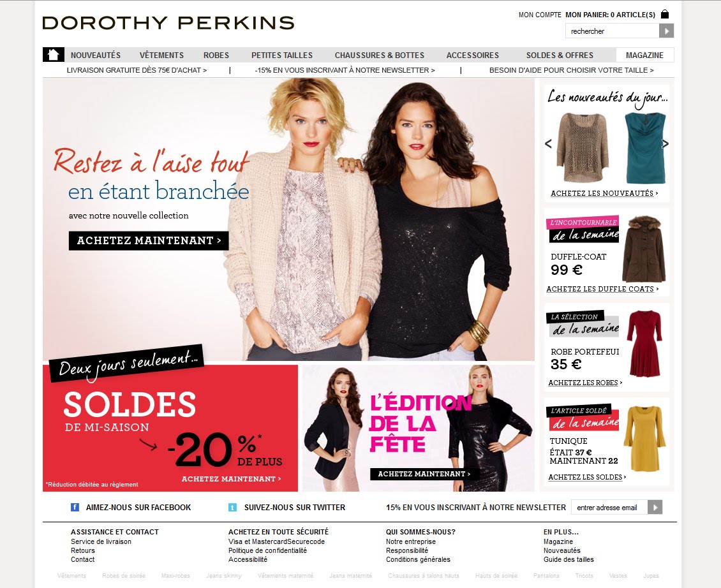Click the Twitter icon
Viewport: 721px width, 588px height.
tap(233, 508)
